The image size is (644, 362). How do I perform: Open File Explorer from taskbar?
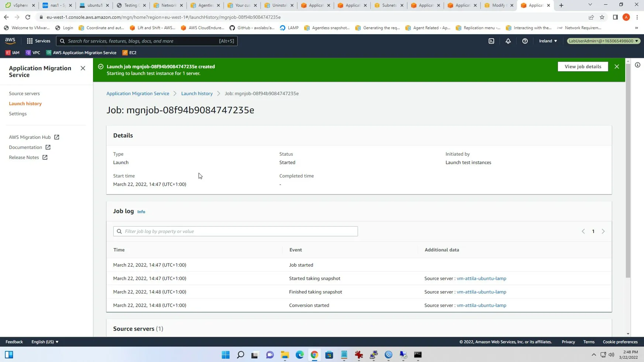pyautogui.click(x=285, y=355)
